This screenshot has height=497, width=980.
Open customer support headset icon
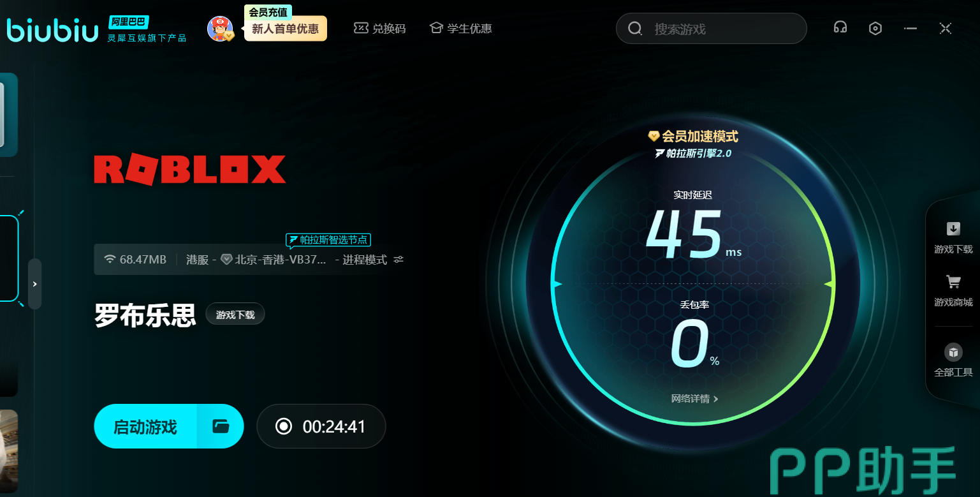(840, 28)
